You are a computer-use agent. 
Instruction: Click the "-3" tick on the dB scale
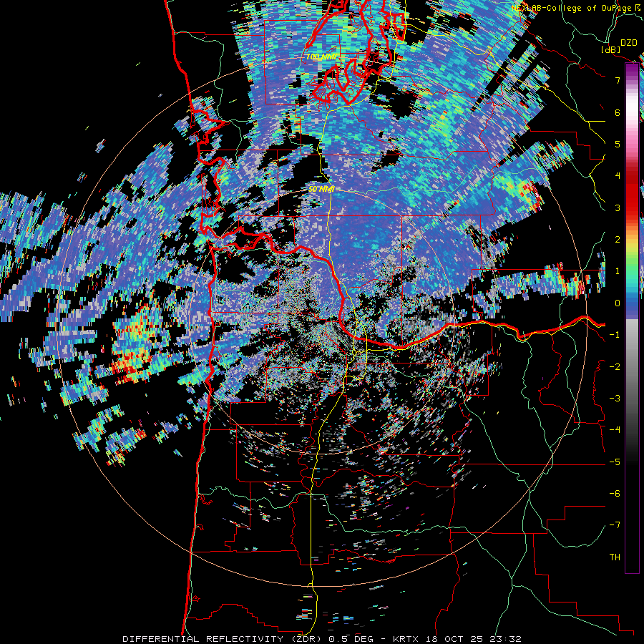615,399
